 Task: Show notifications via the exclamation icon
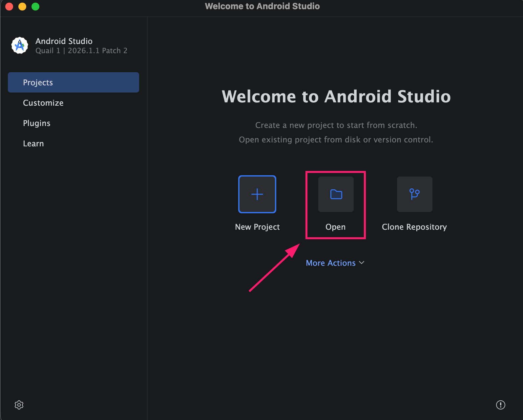tap(501, 405)
